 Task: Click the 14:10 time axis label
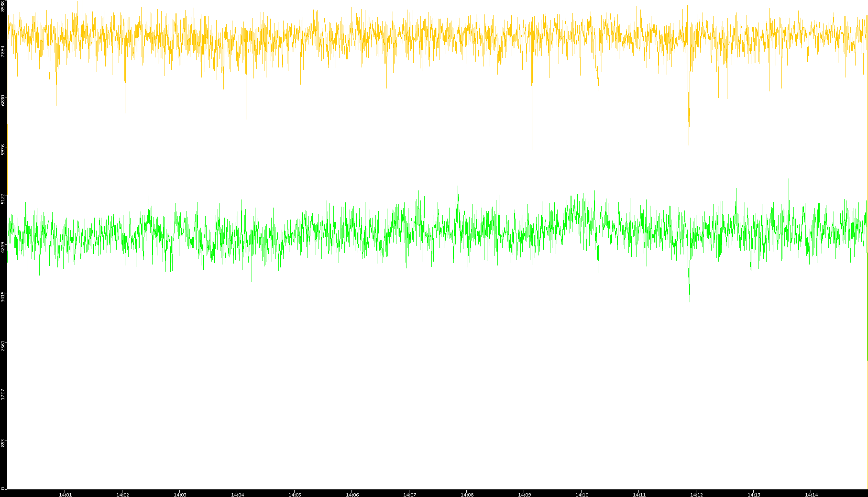(582, 494)
